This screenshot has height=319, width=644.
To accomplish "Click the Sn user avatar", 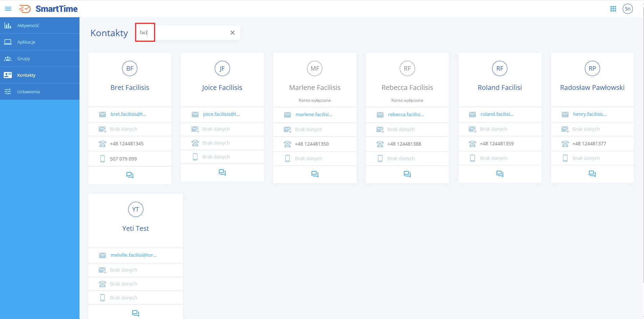I will [x=627, y=9].
